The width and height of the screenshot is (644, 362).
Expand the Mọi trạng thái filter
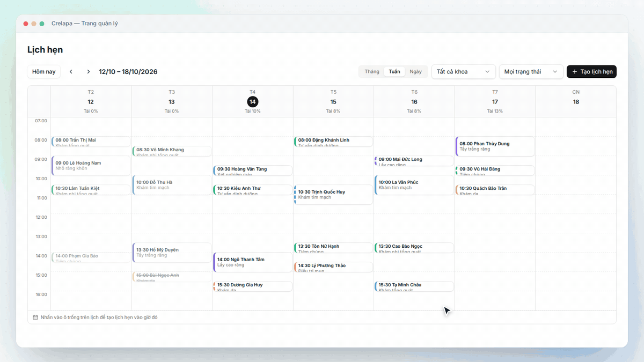pyautogui.click(x=531, y=72)
